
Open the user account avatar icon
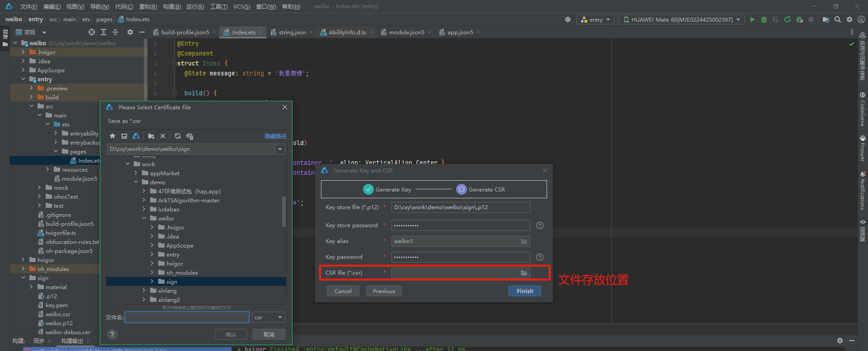pos(861,19)
